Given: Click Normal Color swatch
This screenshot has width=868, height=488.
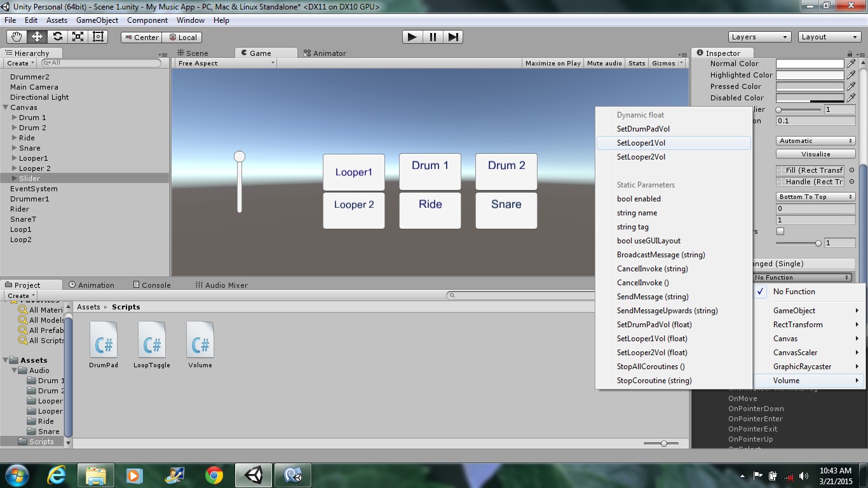Looking at the screenshot, I should coord(810,64).
